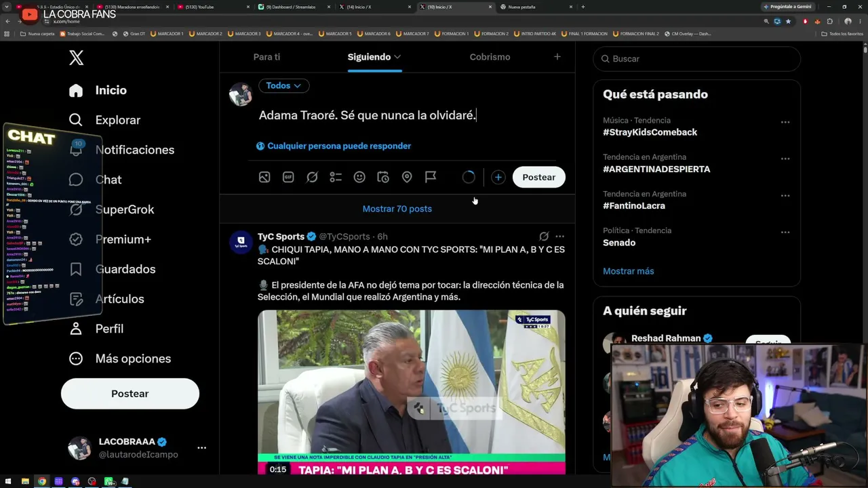Open TyC Sports profile name
This screenshot has height=488, width=868.
pyautogui.click(x=281, y=237)
